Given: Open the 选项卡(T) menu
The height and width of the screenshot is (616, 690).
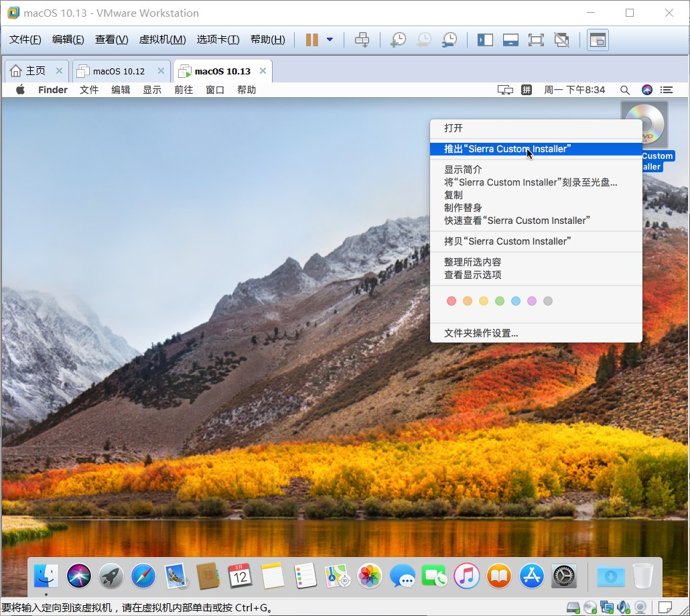Looking at the screenshot, I should tap(218, 40).
